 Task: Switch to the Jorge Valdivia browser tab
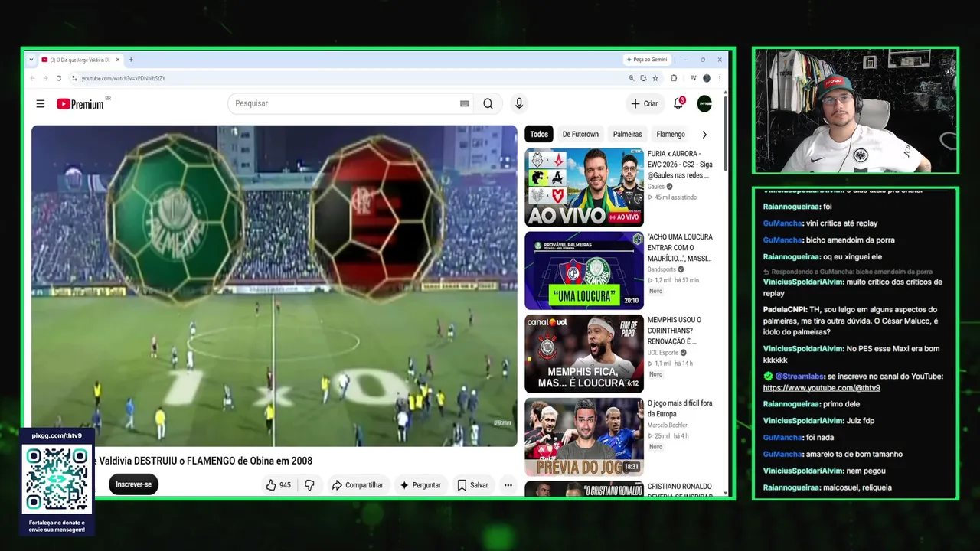point(80,60)
